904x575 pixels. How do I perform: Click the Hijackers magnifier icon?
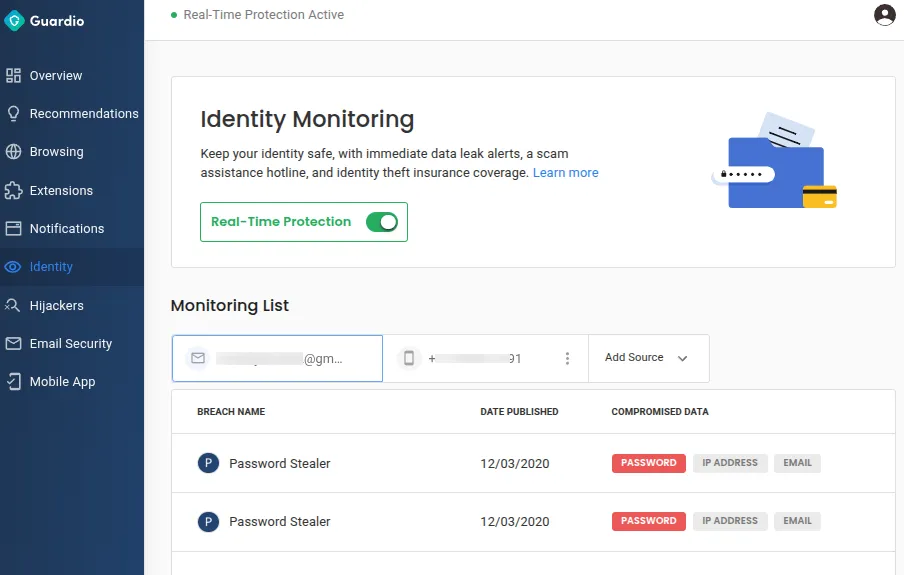point(13,305)
